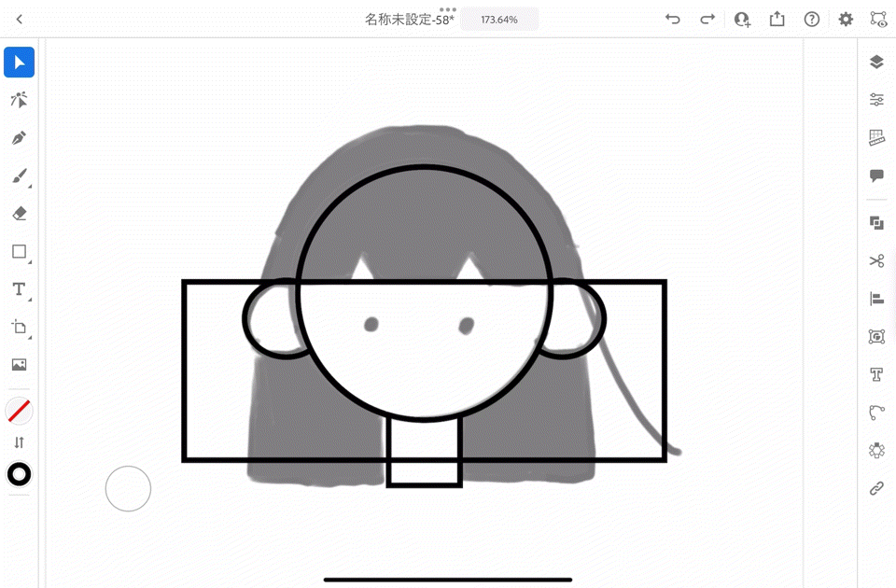Select the Type tool in left toolbar
Image resolution: width=896 pixels, height=588 pixels.
pyautogui.click(x=19, y=289)
